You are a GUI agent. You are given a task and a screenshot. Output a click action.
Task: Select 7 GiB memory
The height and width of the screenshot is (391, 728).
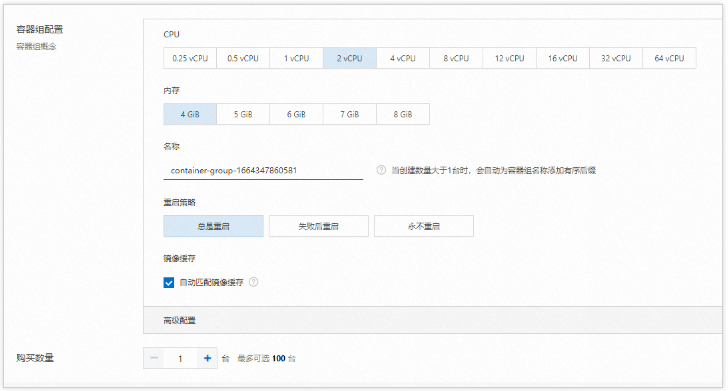(x=350, y=114)
